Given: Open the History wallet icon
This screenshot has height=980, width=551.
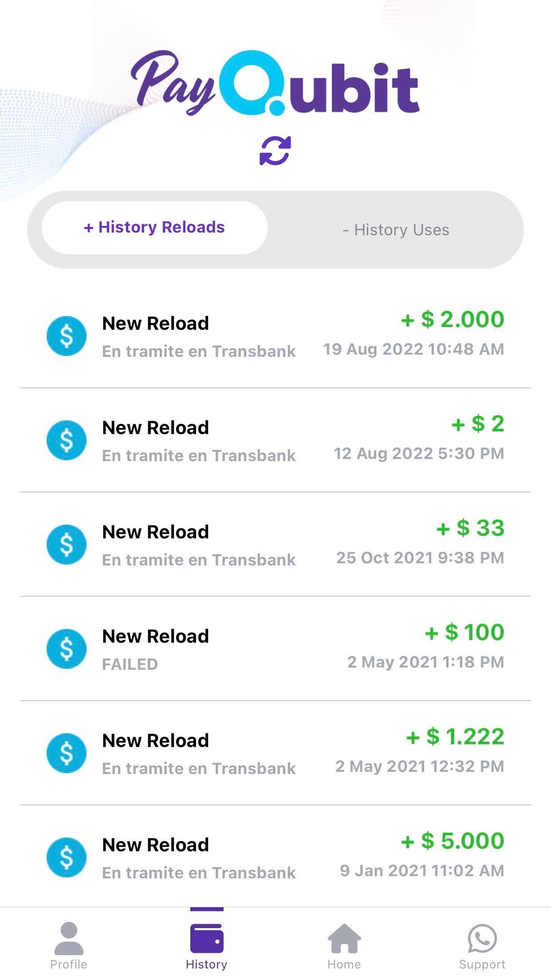Looking at the screenshot, I should 207,937.
